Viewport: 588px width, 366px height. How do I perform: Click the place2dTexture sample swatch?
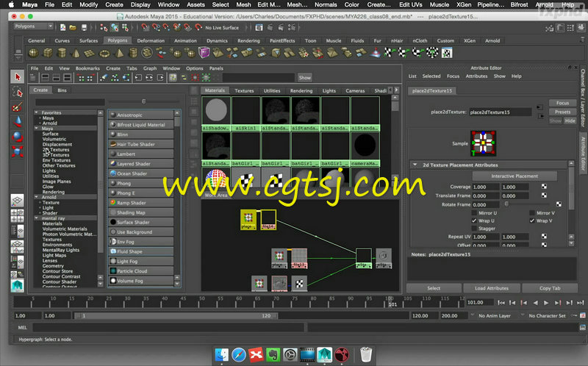pos(483,143)
